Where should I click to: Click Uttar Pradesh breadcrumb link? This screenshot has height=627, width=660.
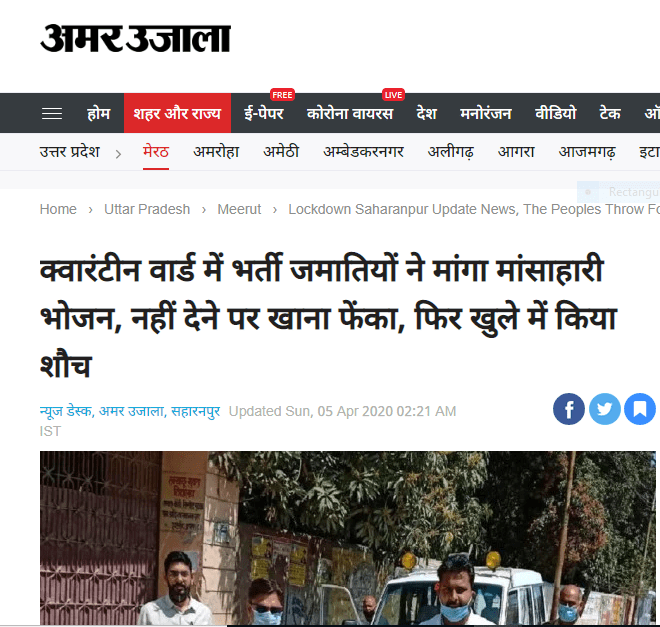pos(147,209)
